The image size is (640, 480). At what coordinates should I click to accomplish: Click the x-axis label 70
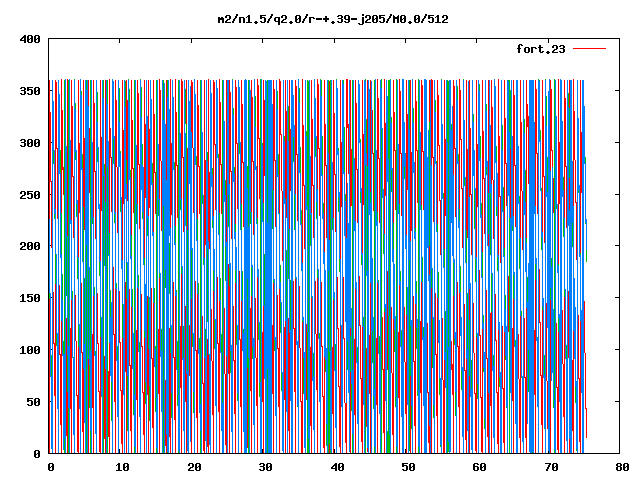pos(551,467)
